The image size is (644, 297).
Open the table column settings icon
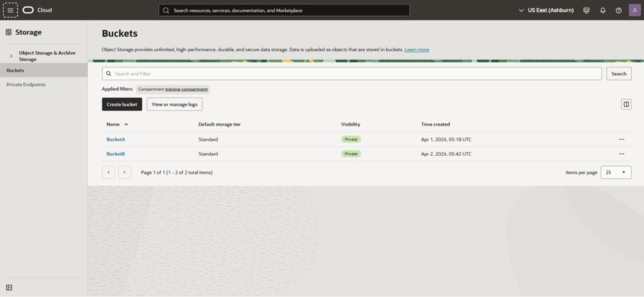pyautogui.click(x=626, y=105)
